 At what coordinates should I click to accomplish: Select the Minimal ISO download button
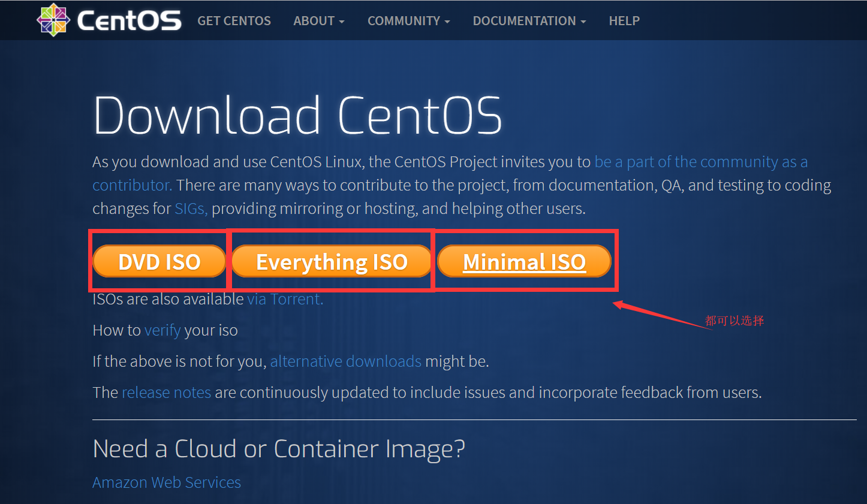[523, 261]
